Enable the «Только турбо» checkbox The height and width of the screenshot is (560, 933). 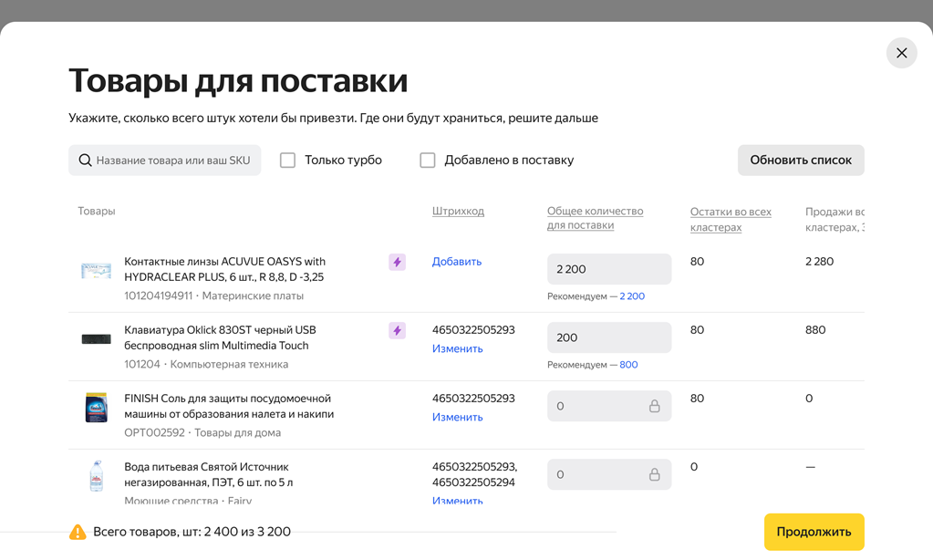288,161
